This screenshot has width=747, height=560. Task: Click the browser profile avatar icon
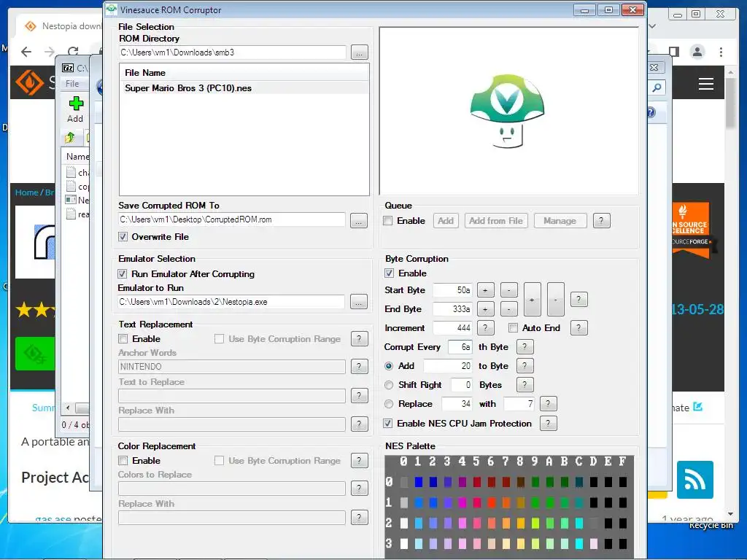click(697, 52)
